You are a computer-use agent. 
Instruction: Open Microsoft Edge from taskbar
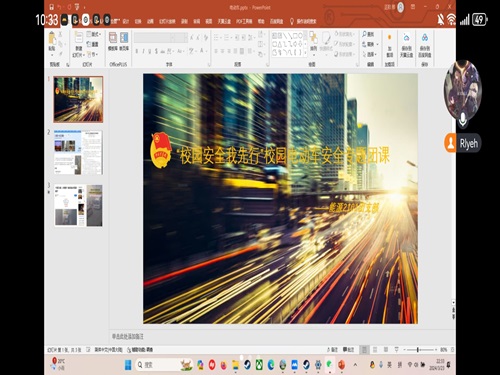(271, 365)
